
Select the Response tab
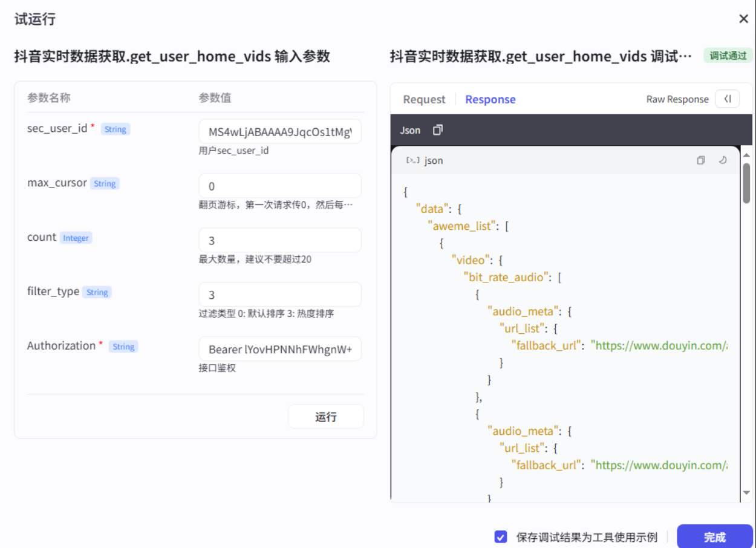pos(490,99)
